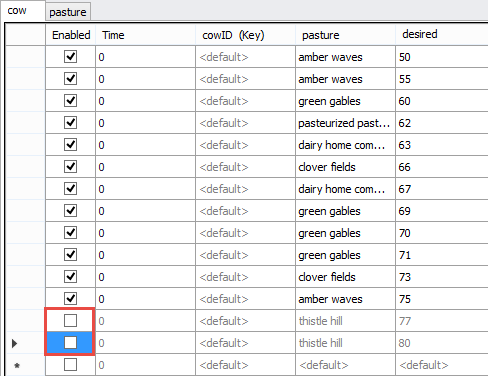Select the current-row arrow indicator
The height and width of the screenshot is (376, 488).
[x=14, y=343]
